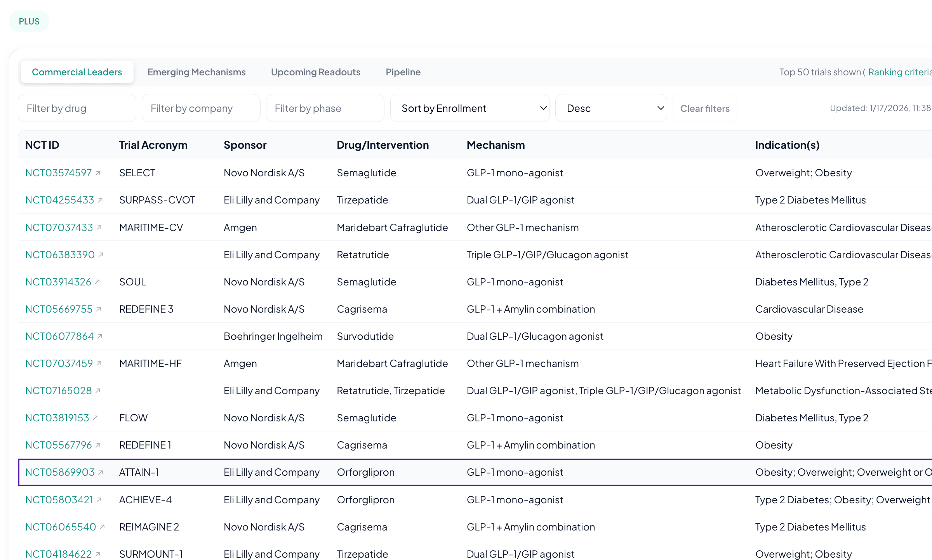This screenshot has width=932, height=560.
Task: Select the highlighted NCT05869903 row
Action: tap(466, 472)
